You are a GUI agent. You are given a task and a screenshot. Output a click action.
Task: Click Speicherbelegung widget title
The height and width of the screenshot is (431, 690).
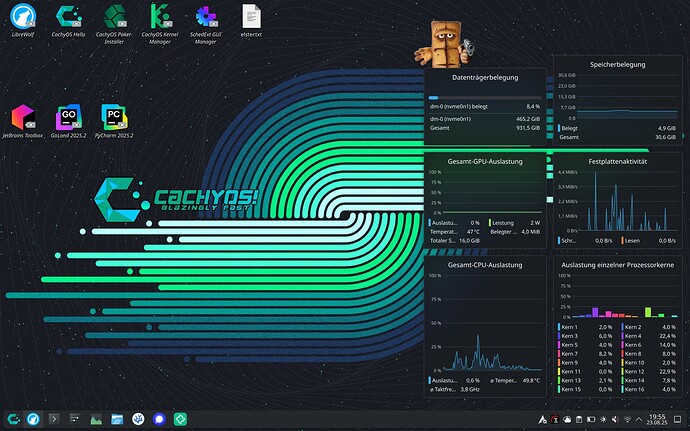coord(617,65)
